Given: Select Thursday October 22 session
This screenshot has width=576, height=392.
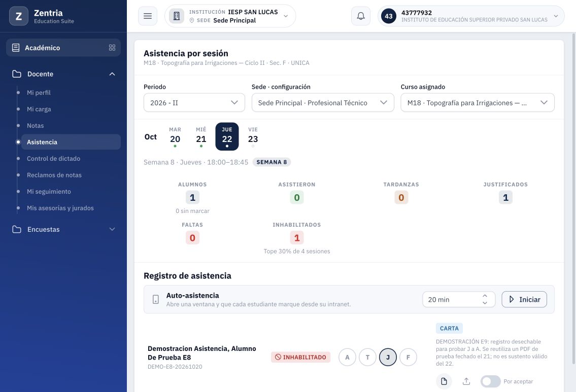Looking at the screenshot, I should coord(227,136).
